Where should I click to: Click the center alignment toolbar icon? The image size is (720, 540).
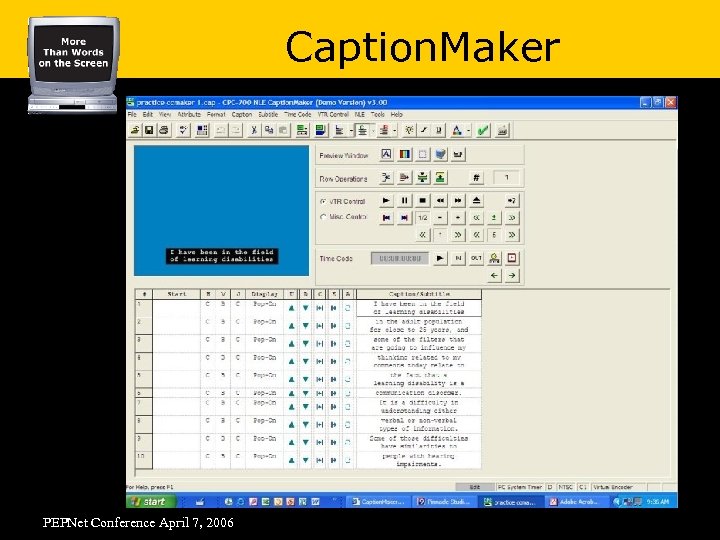coord(362,130)
